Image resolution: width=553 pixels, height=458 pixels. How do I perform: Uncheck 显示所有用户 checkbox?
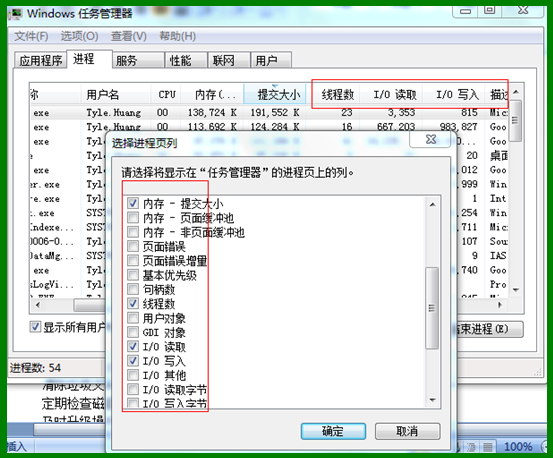pos(35,327)
